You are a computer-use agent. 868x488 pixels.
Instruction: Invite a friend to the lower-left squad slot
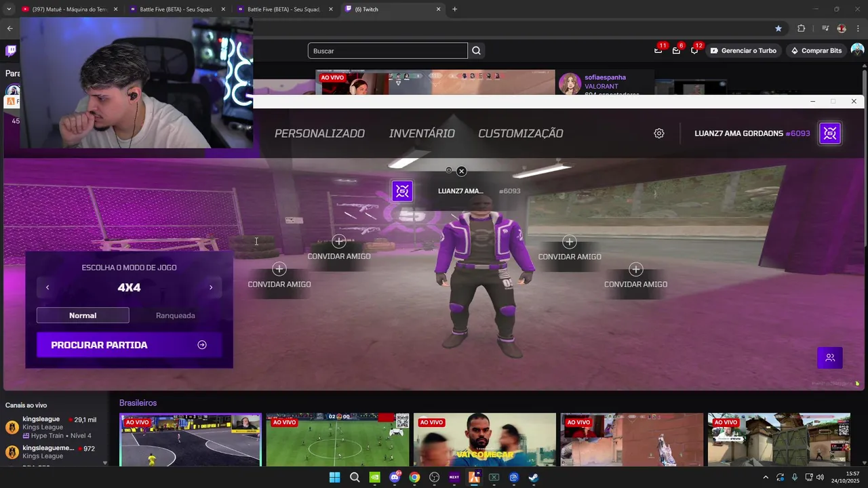279,276
